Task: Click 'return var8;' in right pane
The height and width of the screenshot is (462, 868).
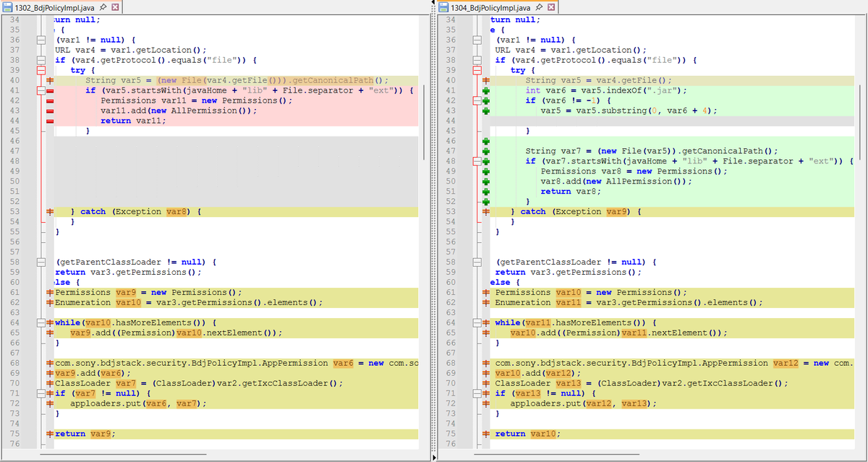Action: pos(571,192)
